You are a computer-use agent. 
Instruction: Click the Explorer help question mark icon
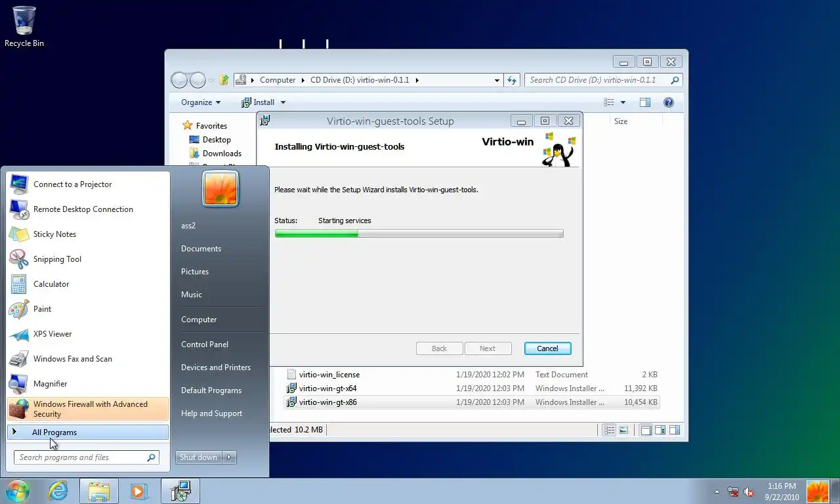[669, 102]
